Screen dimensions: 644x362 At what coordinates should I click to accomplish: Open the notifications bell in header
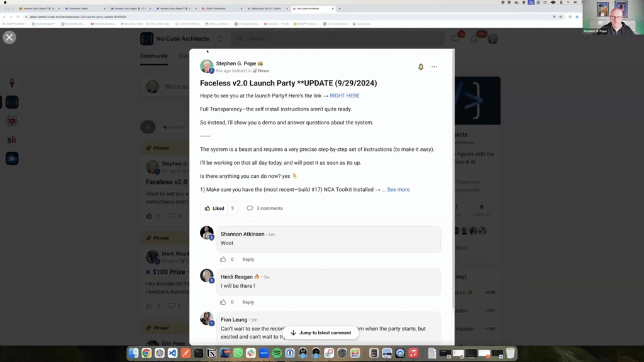click(x=474, y=38)
